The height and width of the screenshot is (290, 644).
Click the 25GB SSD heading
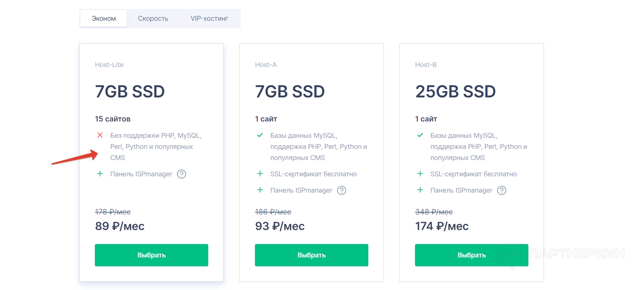[455, 91]
